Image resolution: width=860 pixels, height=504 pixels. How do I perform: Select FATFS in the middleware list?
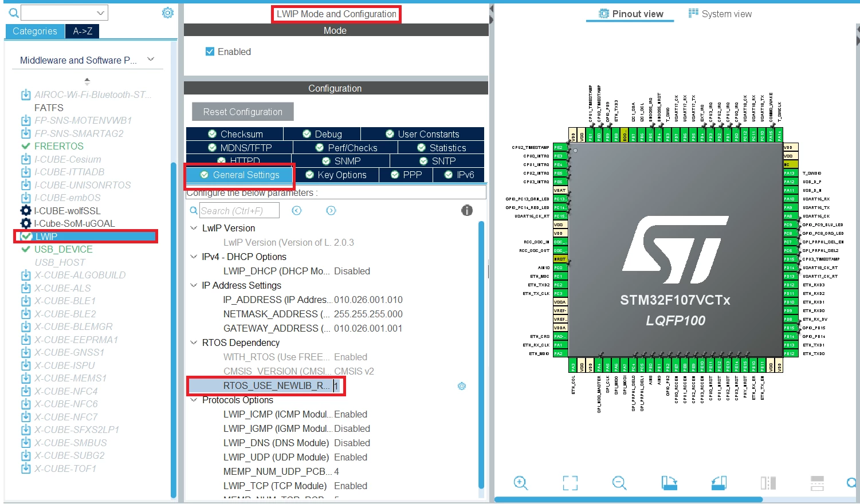[49, 108]
